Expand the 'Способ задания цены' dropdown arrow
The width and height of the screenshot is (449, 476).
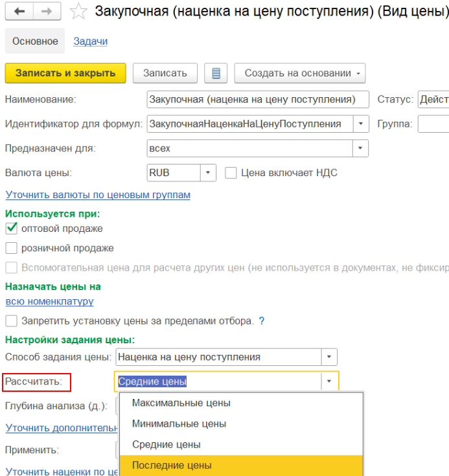pyautogui.click(x=329, y=357)
